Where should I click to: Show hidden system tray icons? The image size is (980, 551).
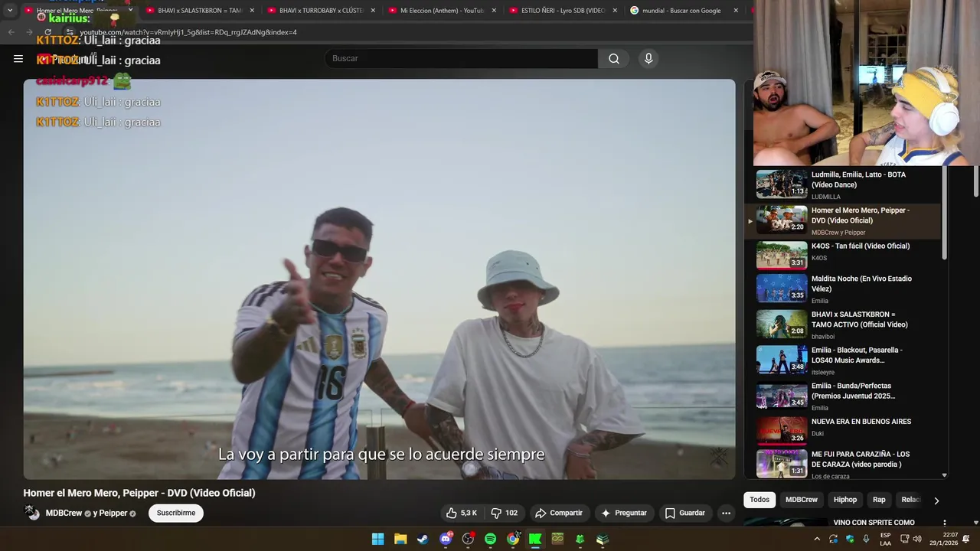point(817,539)
